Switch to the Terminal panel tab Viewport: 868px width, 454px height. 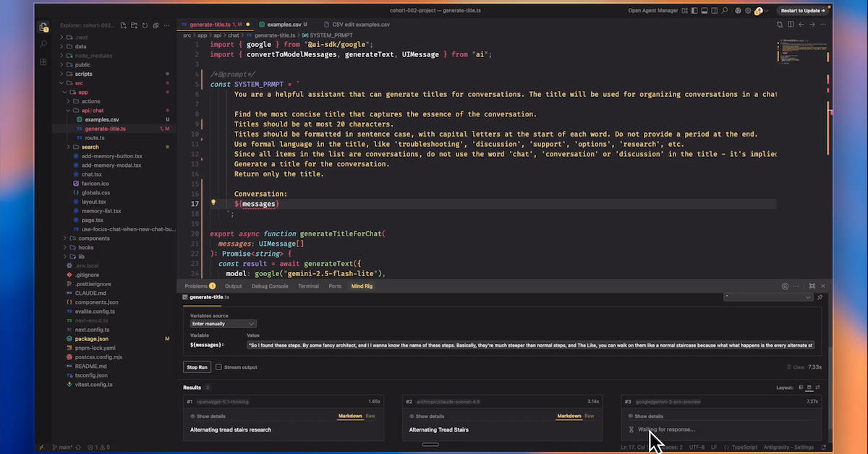click(x=308, y=286)
